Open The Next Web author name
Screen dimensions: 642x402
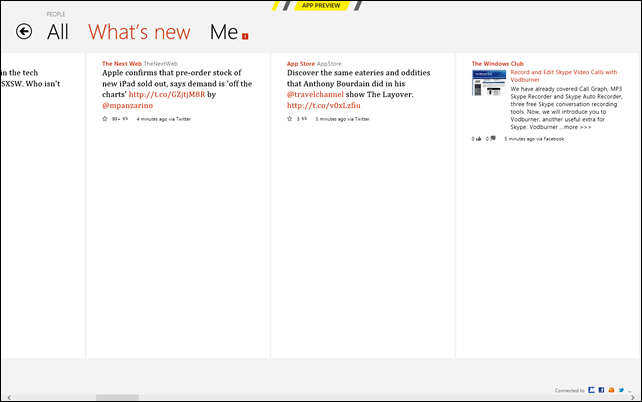[122, 64]
